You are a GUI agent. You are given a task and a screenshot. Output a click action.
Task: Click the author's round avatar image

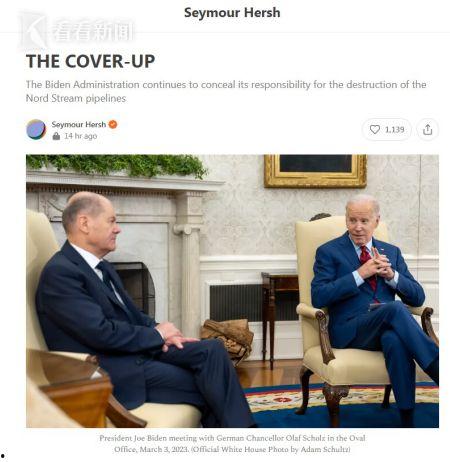[x=36, y=129]
